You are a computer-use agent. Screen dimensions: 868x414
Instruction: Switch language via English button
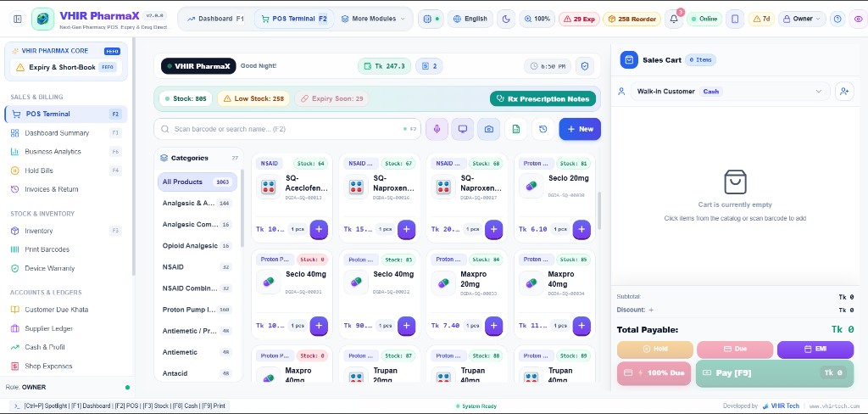[470, 19]
